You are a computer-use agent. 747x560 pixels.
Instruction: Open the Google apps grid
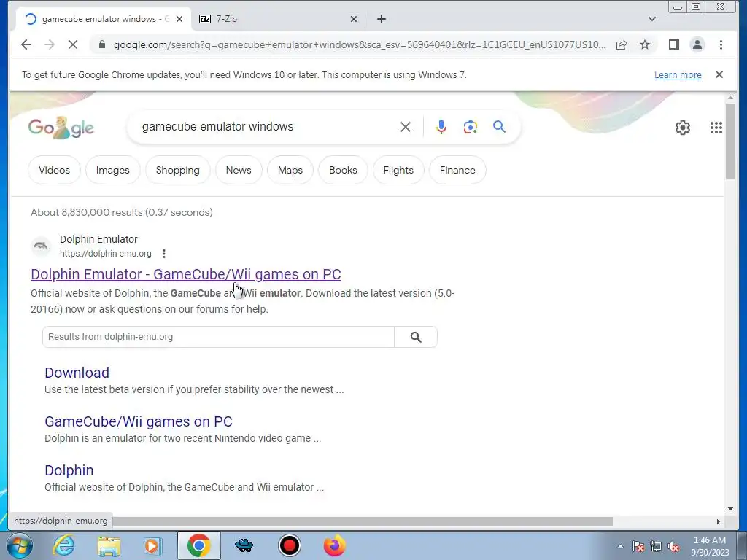[716, 127]
